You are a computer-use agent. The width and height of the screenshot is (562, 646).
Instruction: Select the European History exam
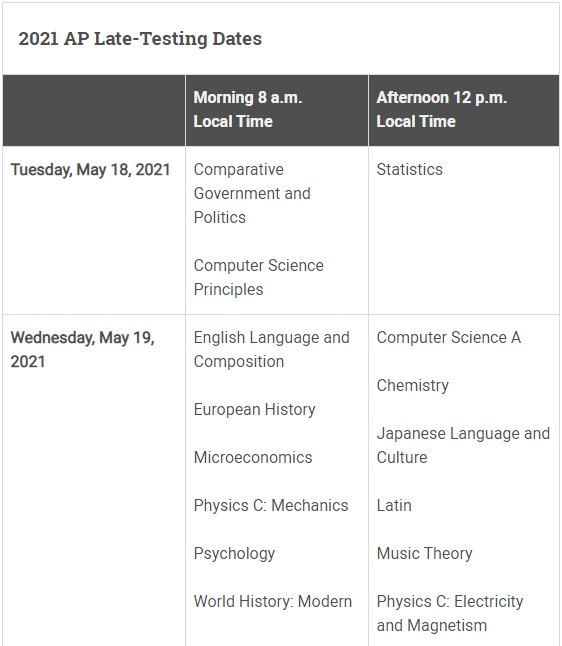point(255,410)
